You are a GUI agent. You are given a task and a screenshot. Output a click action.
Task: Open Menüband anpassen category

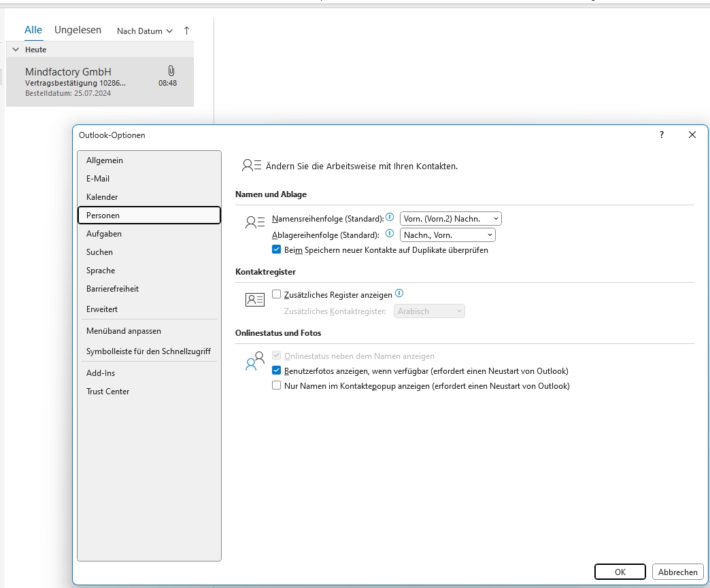point(149,331)
